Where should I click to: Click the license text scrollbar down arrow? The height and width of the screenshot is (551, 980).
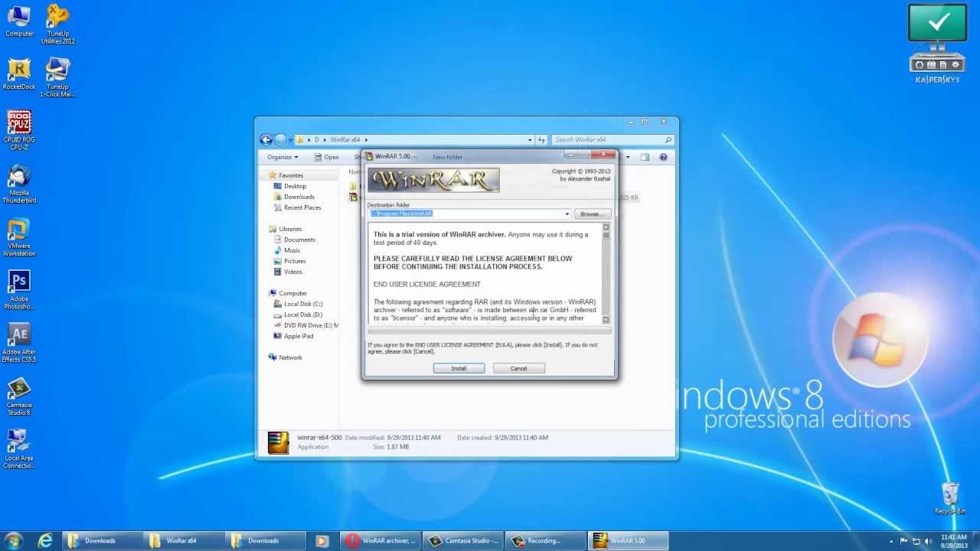pos(606,319)
